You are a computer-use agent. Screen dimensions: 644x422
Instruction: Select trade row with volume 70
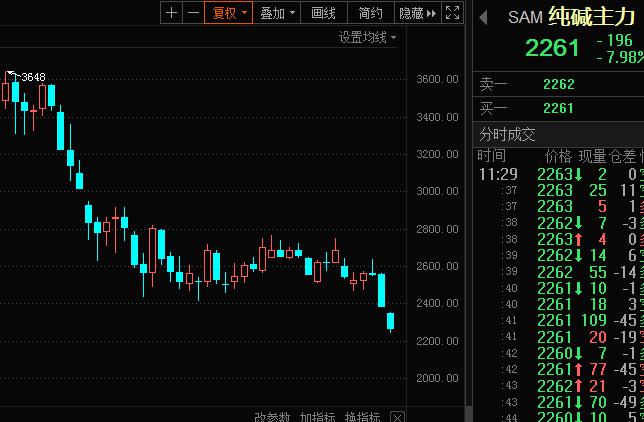[x=560, y=402]
